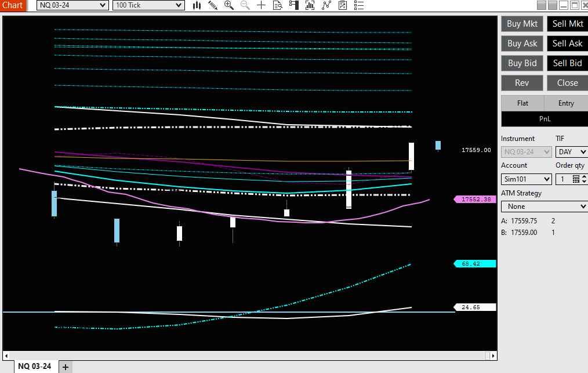Click the zoom out magnifier
The image size is (588, 373).
(245, 5)
